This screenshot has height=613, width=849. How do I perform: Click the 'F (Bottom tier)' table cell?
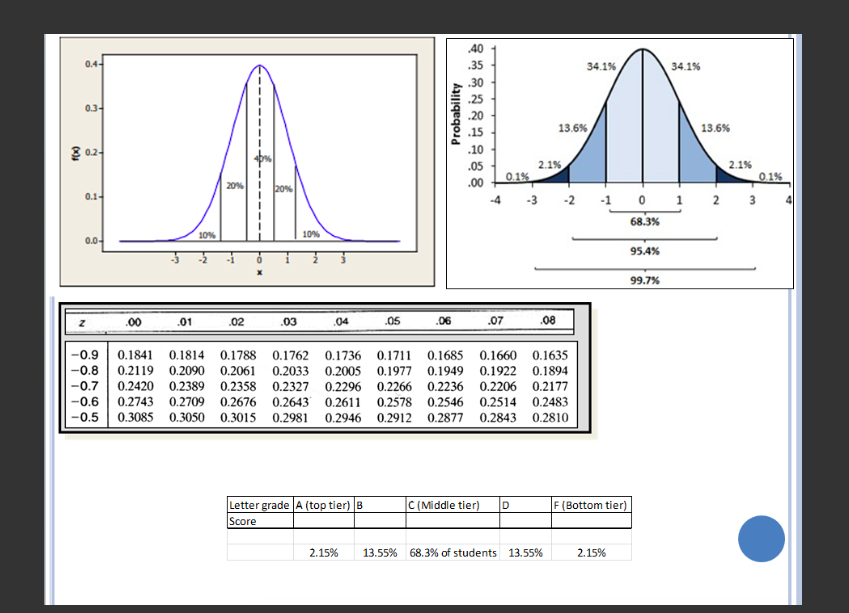click(x=591, y=505)
